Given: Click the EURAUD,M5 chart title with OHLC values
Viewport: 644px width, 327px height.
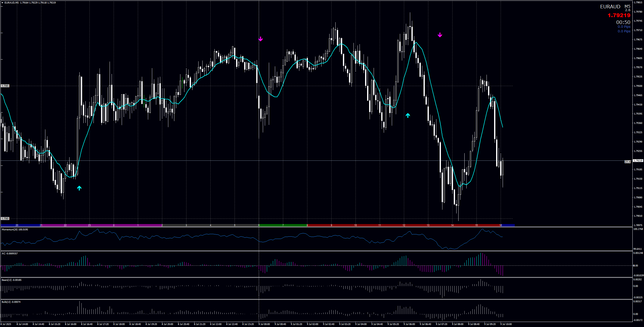Looking at the screenshot, I should tap(30, 3).
